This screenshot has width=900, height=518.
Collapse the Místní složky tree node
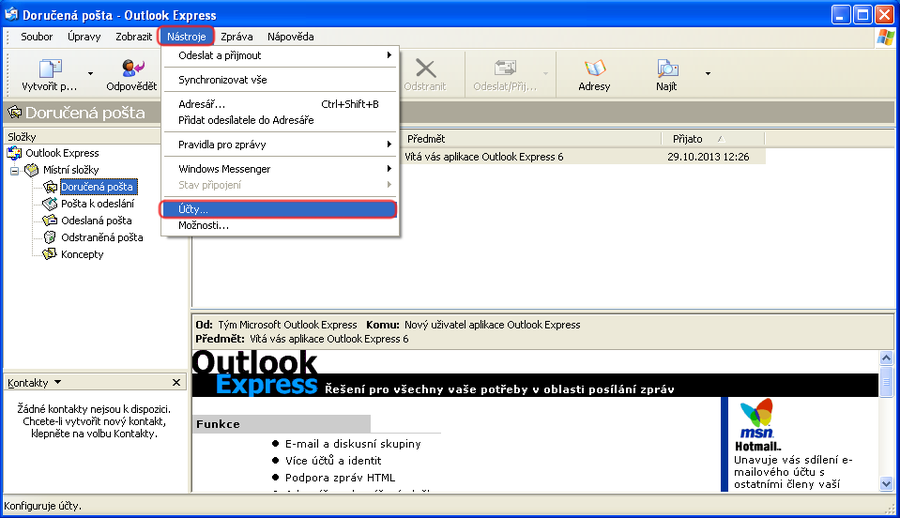pyautogui.click(x=15, y=170)
